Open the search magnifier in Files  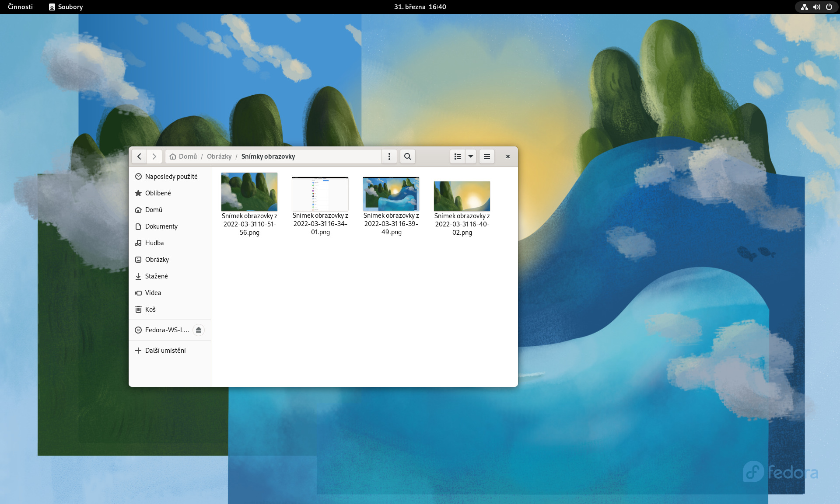[x=407, y=156]
